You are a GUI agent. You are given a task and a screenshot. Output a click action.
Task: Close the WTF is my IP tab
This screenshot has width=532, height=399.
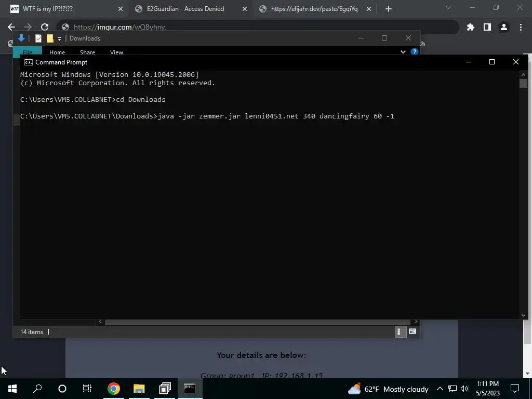tap(121, 9)
